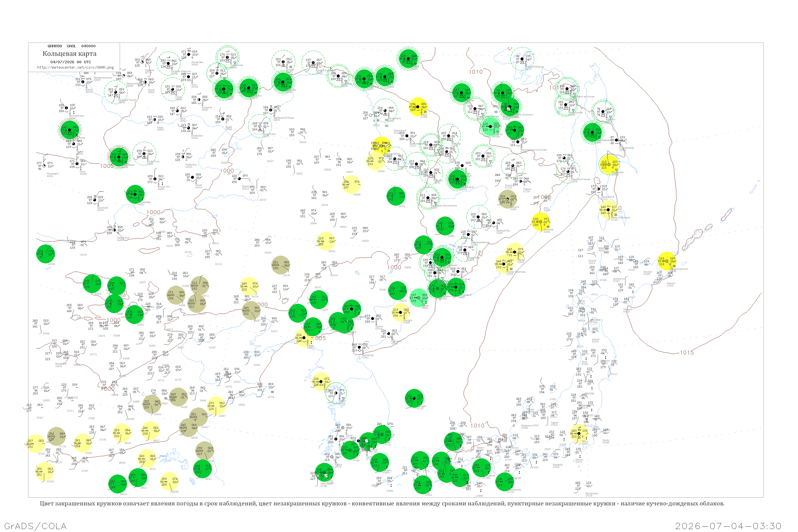Select station name "Романовка"
The image size is (798, 532).
(x=197, y=63)
